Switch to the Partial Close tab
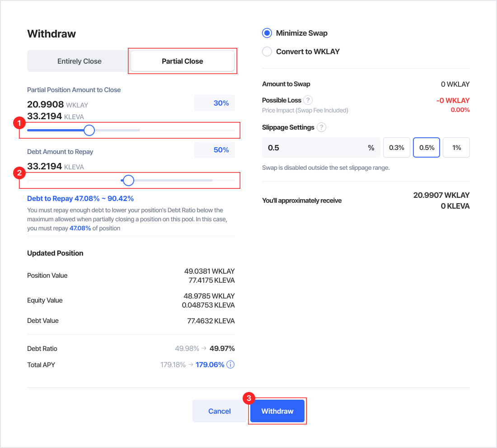 (182, 61)
